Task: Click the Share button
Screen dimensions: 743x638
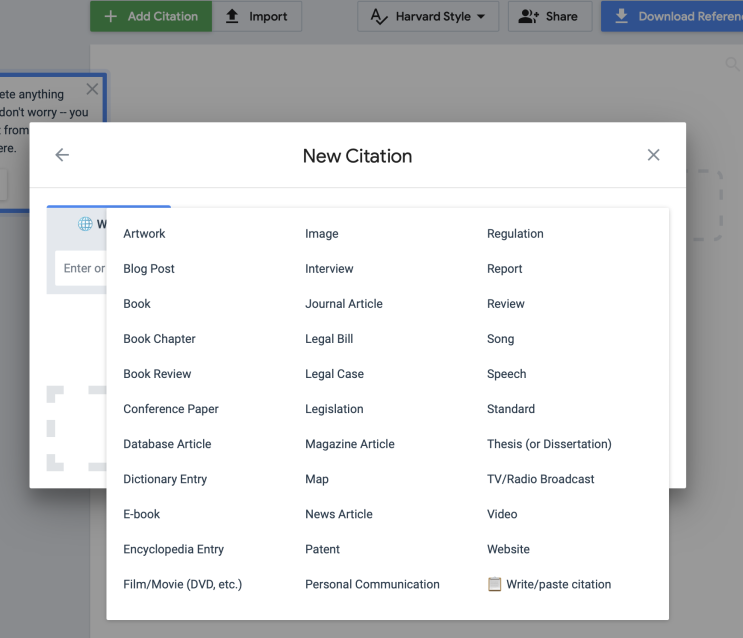Action: (x=550, y=16)
